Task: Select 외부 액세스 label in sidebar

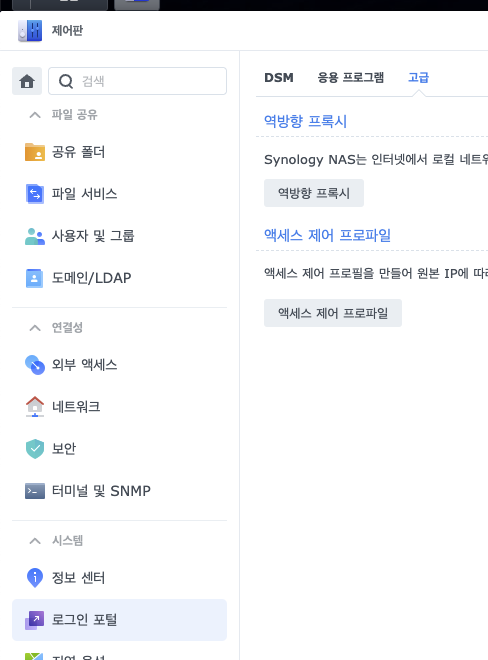Action: 84,365
